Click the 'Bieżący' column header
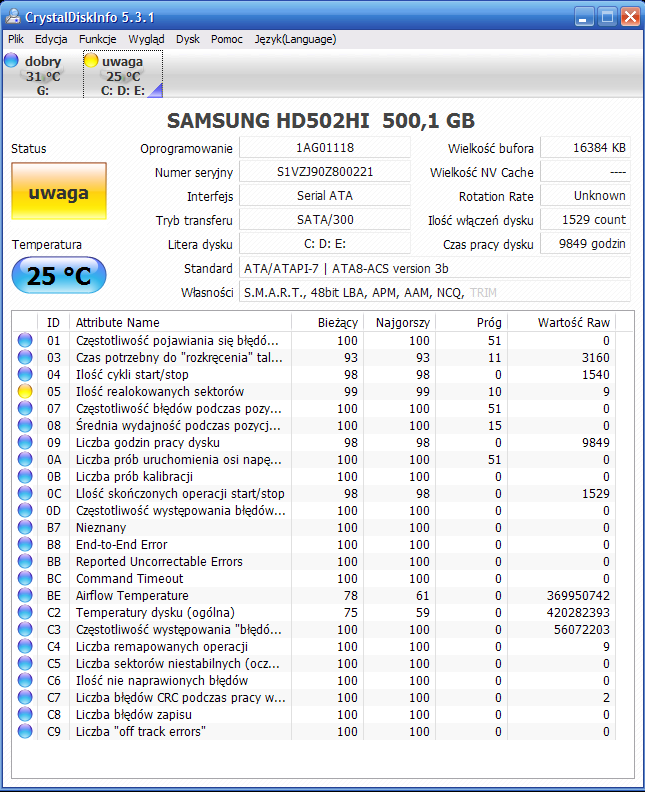The height and width of the screenshot is (792, 645). [327, 322]
